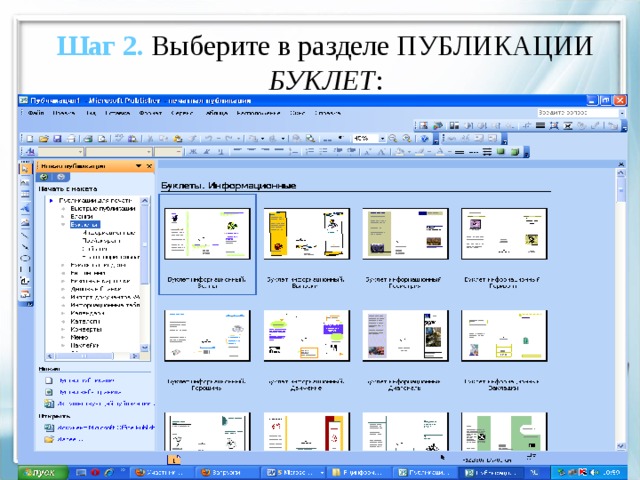Open the Формат menu

[150, 113]
